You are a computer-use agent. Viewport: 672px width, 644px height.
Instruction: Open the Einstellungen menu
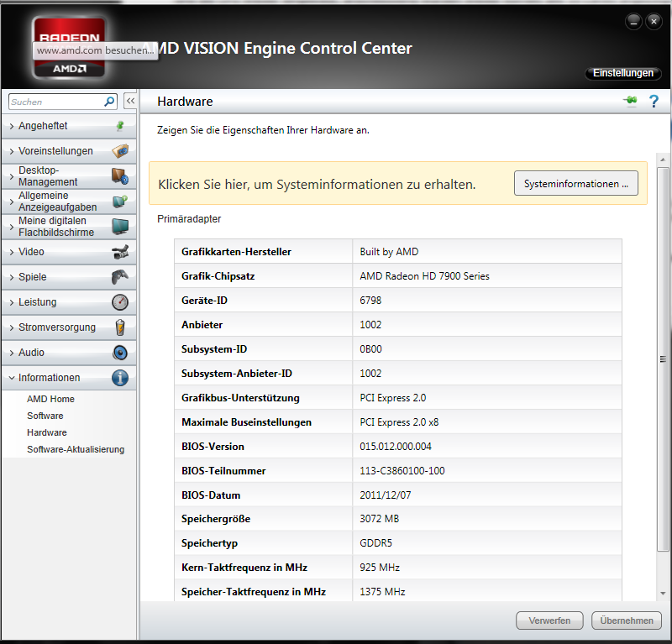click(x=622, y=73)
